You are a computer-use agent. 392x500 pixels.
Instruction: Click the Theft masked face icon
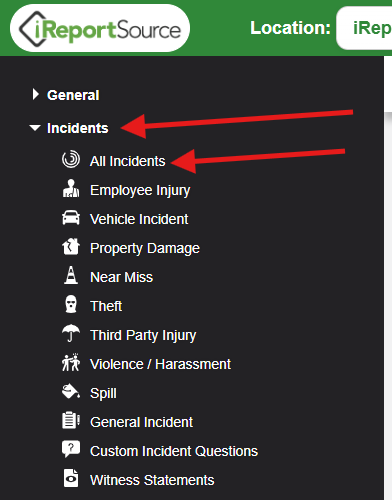click(x=71, y=304)
